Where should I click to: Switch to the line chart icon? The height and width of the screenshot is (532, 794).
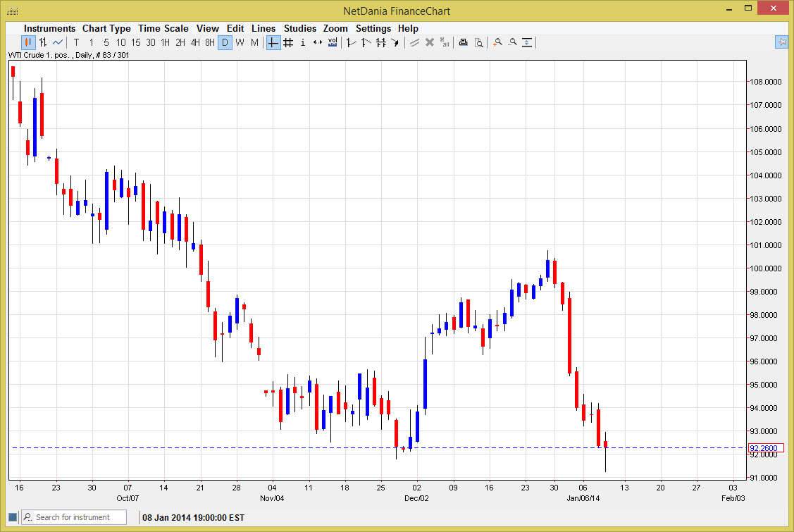pyautogui.click(x=58, y=42)
